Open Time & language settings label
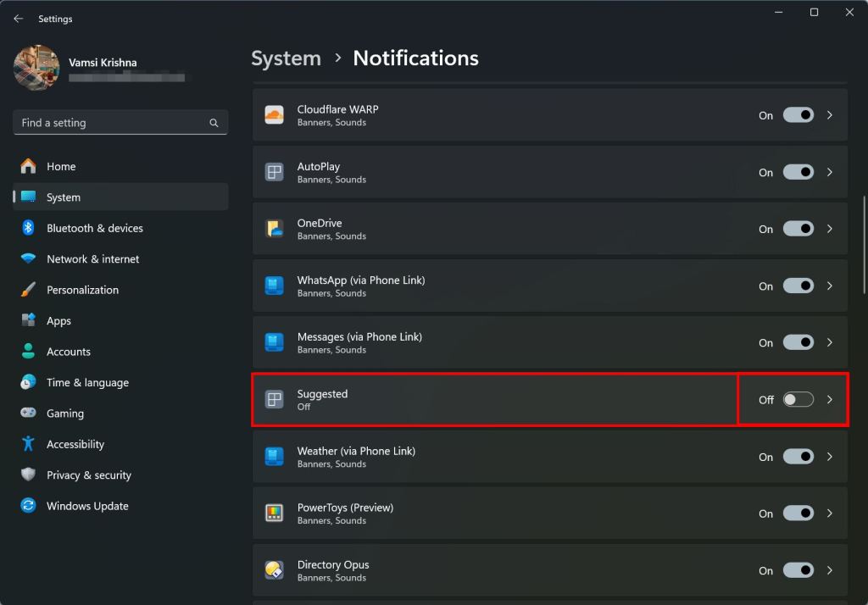The height and width of the screenshot is (605, 868). (x=87, y=382)
